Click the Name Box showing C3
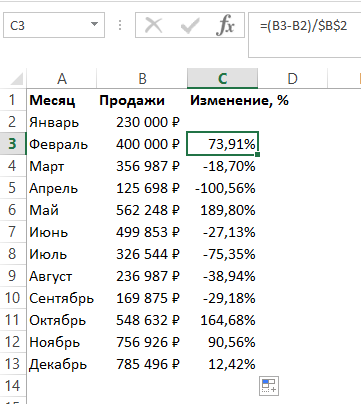The height and width of the screenshot is (404, 361). click(x=54, y=25)
